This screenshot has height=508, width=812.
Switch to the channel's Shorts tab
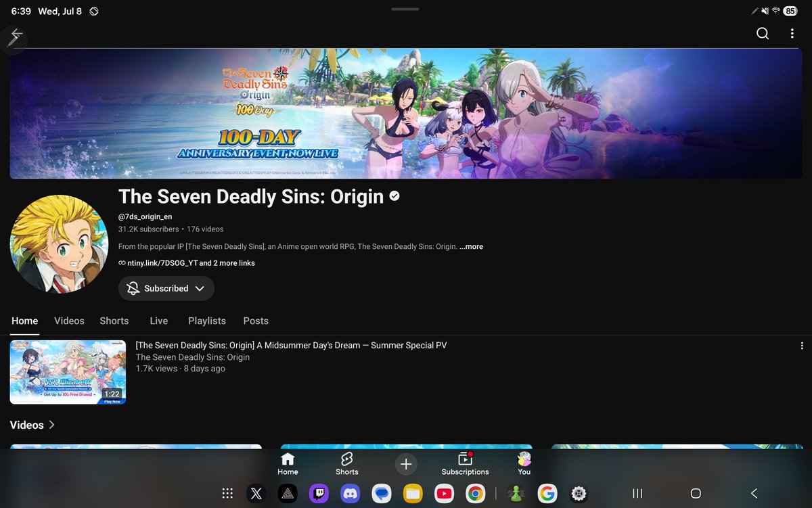(x=114, y=321)
